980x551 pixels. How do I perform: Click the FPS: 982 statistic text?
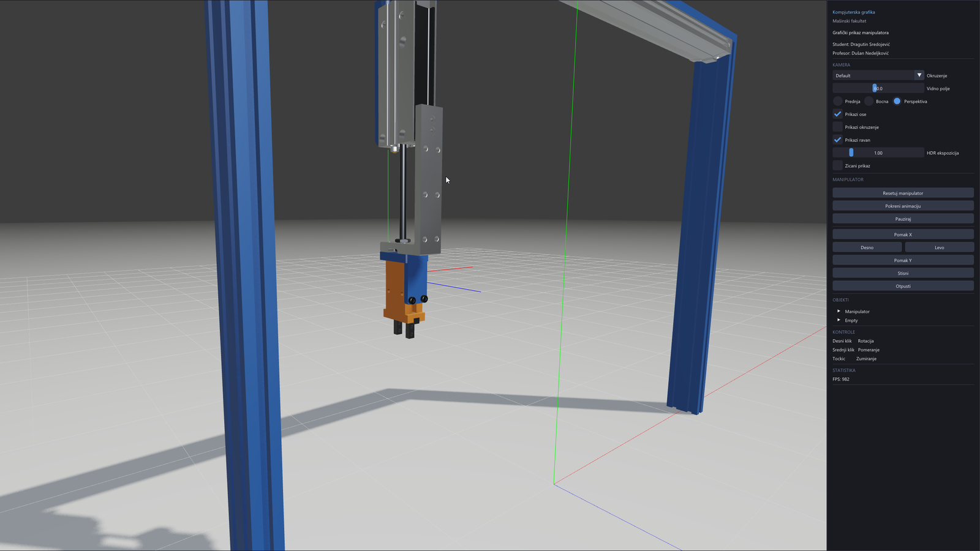[x=840, y=379]
